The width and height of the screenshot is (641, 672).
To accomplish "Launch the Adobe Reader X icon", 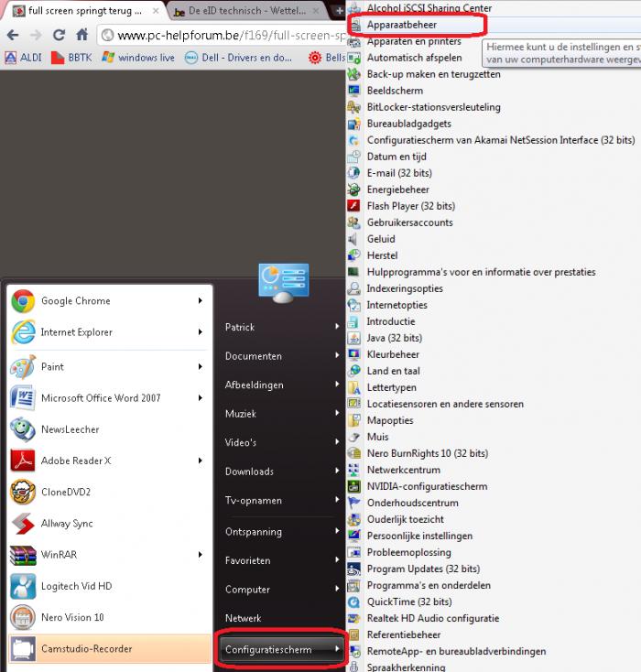I will (x=23, y=461).
